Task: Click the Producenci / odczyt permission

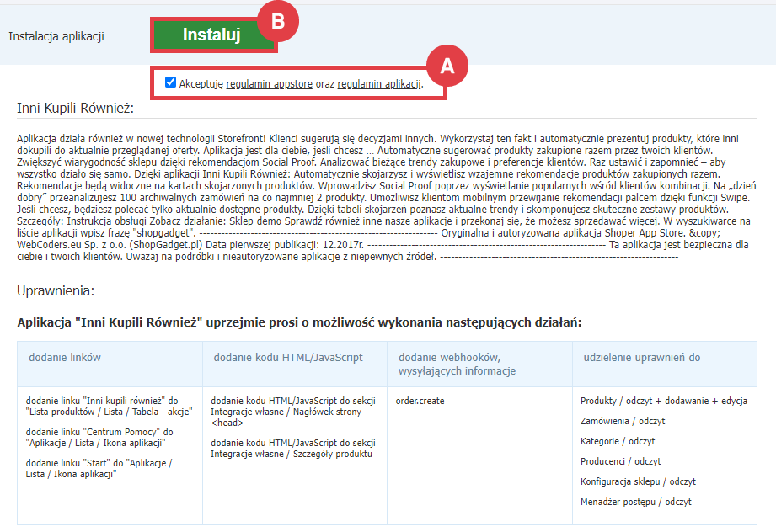Action: 620,461
